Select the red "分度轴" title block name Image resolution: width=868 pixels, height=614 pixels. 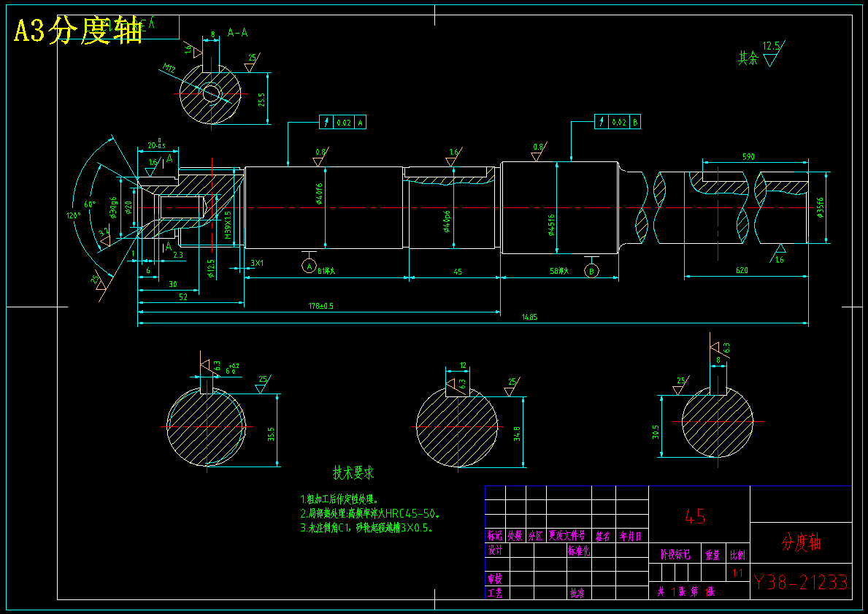click(x=801, y=542)
